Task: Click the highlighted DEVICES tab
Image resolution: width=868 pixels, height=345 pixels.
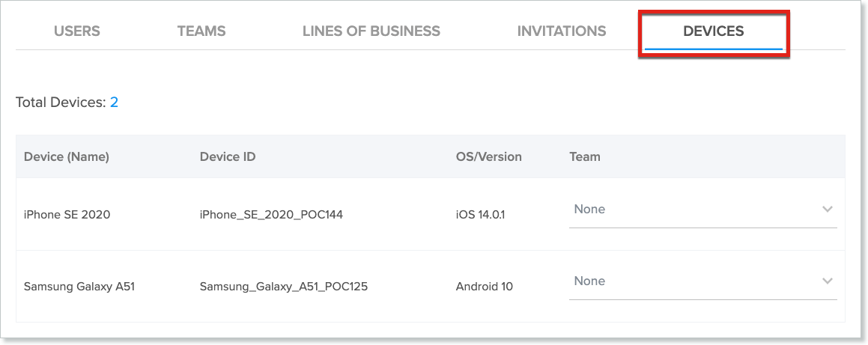Action: (x=713, y=31)
